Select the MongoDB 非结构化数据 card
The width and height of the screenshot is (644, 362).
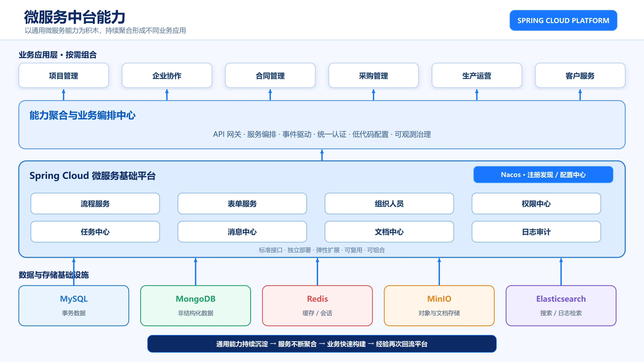pos(196,306)
